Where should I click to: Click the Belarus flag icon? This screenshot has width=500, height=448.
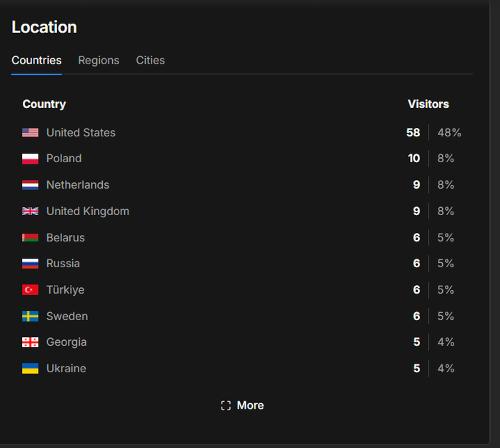[30, 237]
